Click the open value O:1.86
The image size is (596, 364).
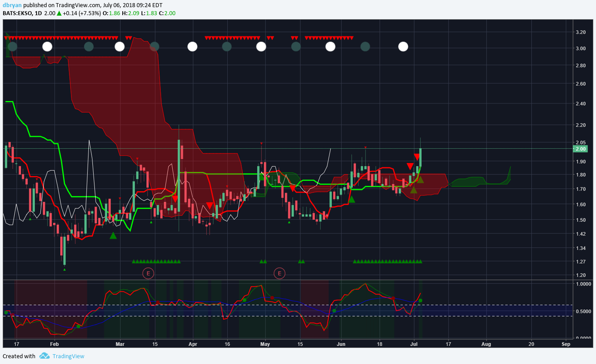(111, 13)
